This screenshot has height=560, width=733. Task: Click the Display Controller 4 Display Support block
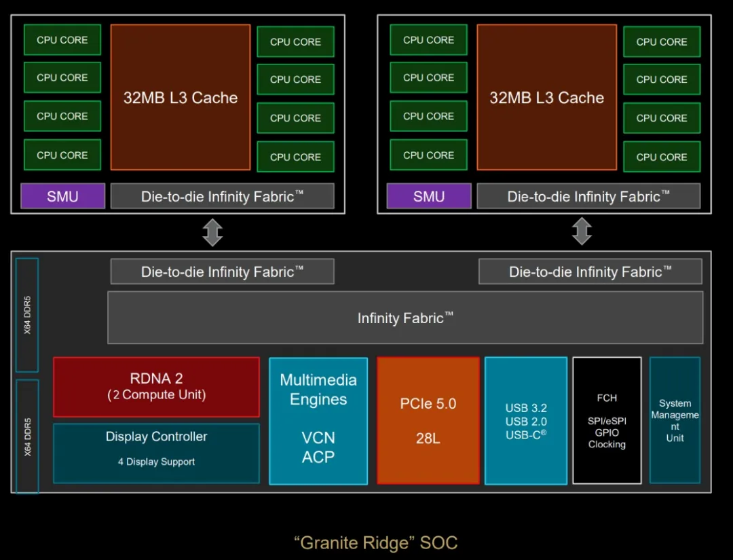(x=157, y=453)
